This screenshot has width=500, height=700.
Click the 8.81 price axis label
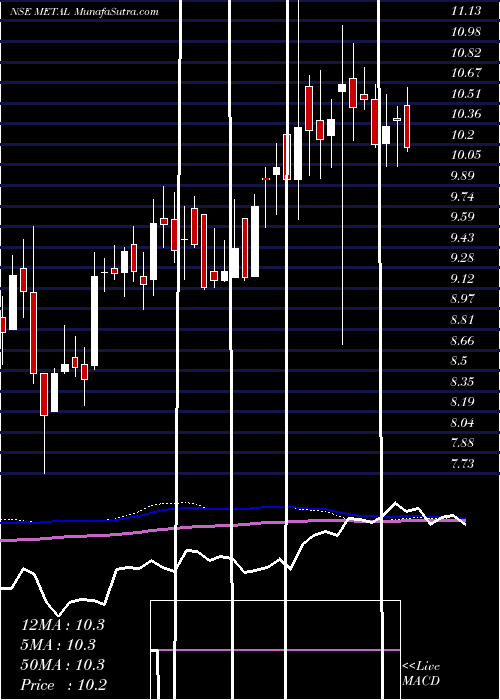point(463,320)
